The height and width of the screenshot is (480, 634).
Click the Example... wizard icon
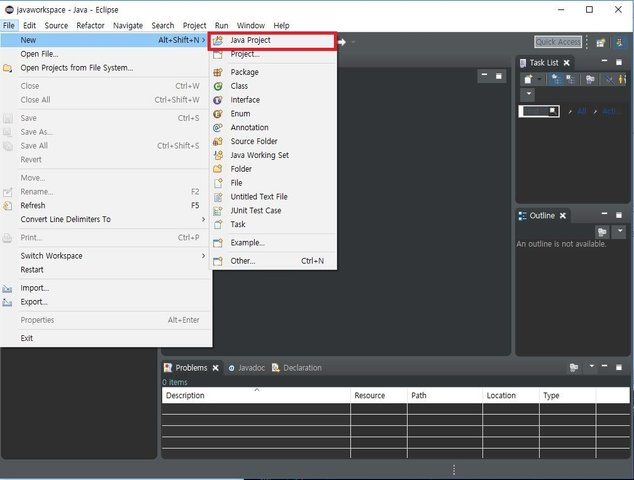(218, 243)
